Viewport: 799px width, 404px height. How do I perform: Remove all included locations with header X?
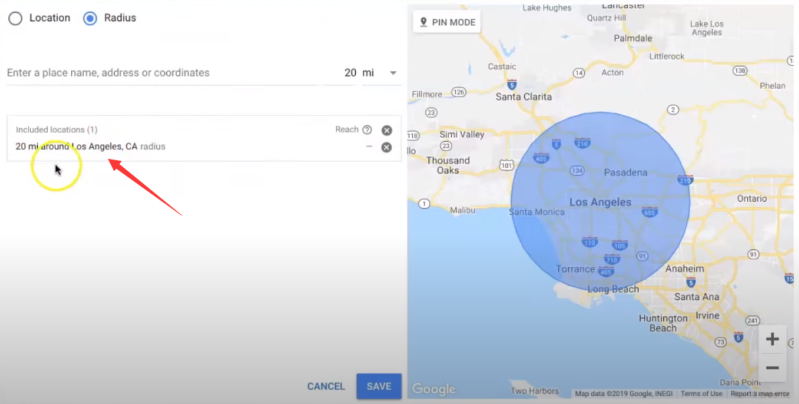pos(387,130)
